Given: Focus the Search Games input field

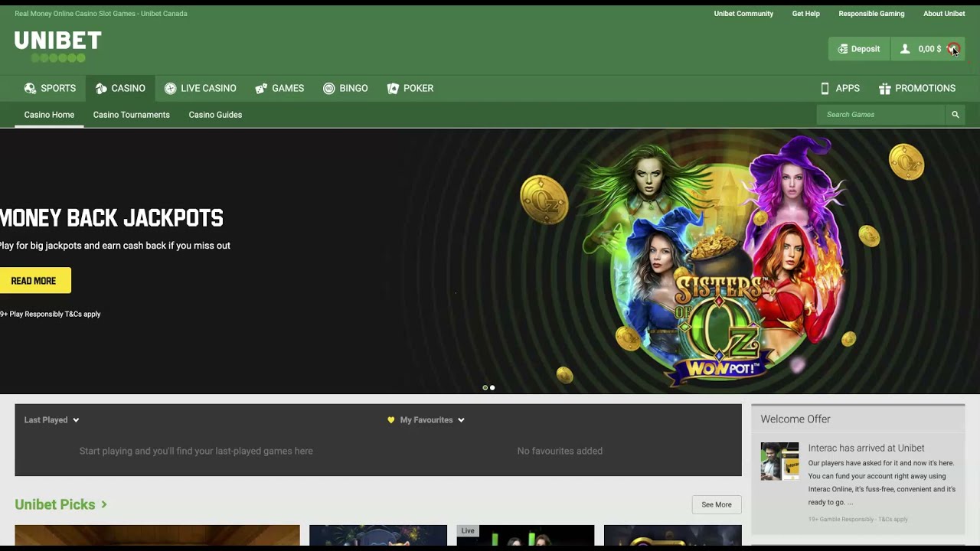Looking at the screenshot, I should 881,115.
